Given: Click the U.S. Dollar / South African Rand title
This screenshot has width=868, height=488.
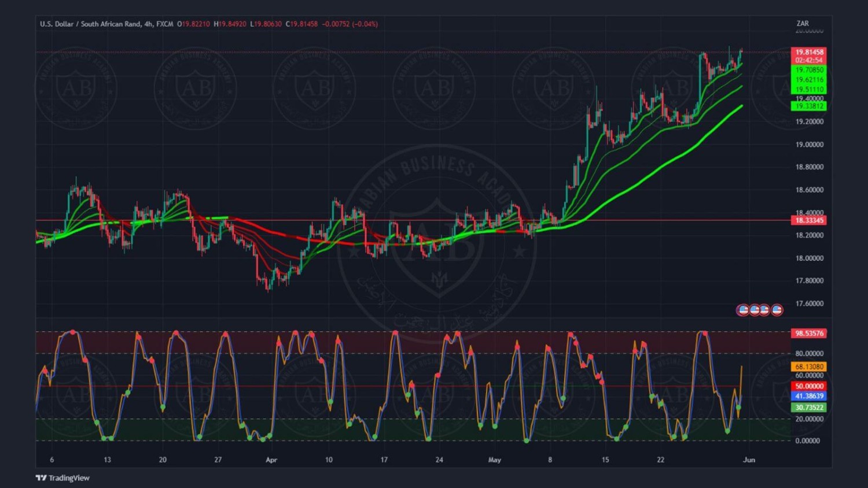Looking at the screenshot, I should pos(90,24).
